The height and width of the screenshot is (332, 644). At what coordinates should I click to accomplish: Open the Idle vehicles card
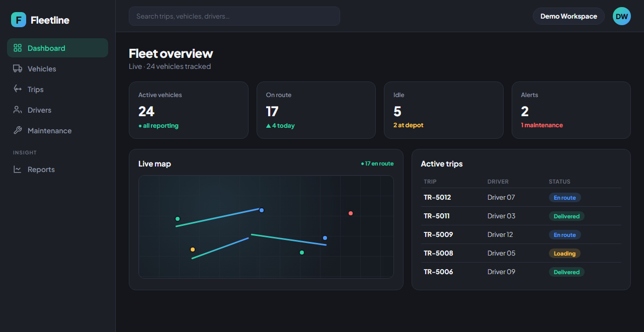click(x=444, y=110)
